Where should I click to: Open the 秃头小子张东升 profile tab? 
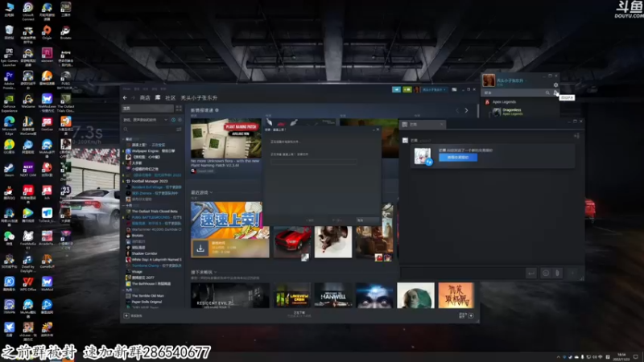199,97
